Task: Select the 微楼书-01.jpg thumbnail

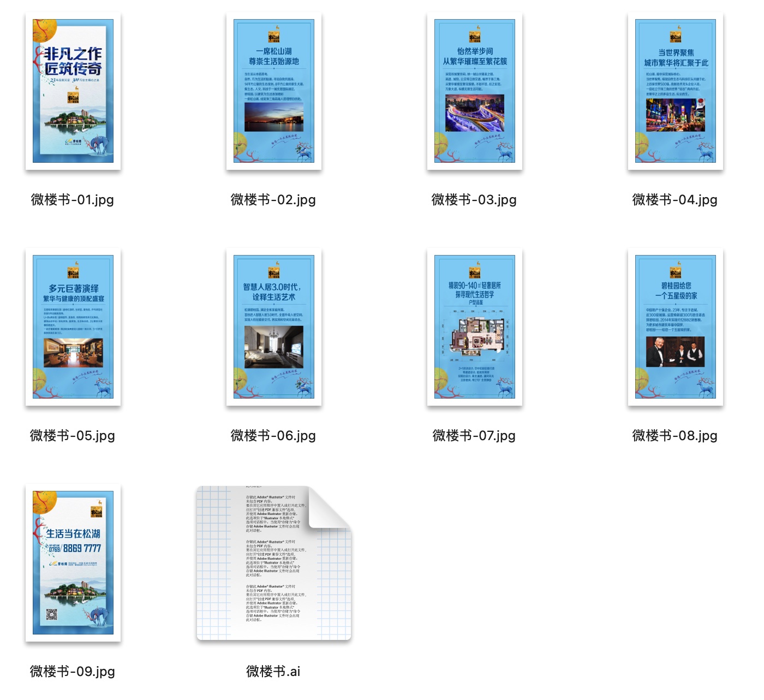Action: [x=73, y=91]
